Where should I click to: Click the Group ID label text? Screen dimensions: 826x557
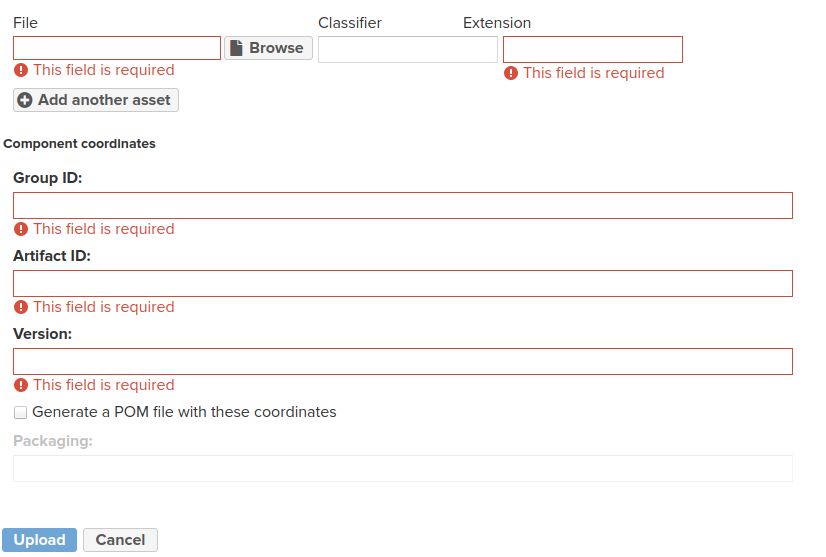pyautogui.click(x=47, y=178)
